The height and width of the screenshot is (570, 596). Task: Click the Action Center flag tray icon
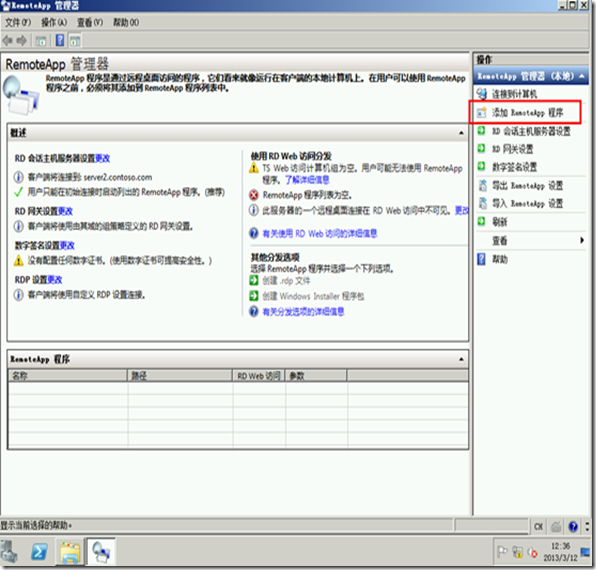(502, 552)
